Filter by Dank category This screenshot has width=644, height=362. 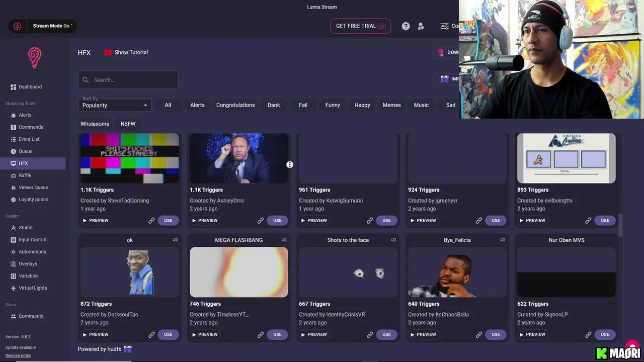274,105
